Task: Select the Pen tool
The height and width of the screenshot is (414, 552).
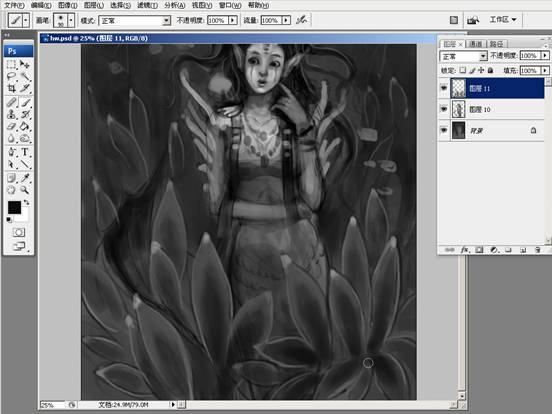Action: (x=11, y=152)
